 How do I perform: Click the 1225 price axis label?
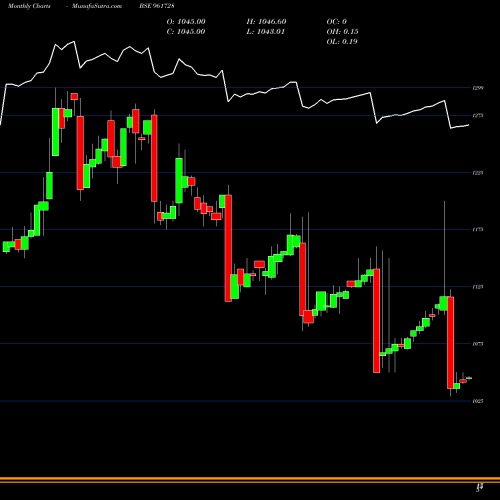[x=478, y=173]
